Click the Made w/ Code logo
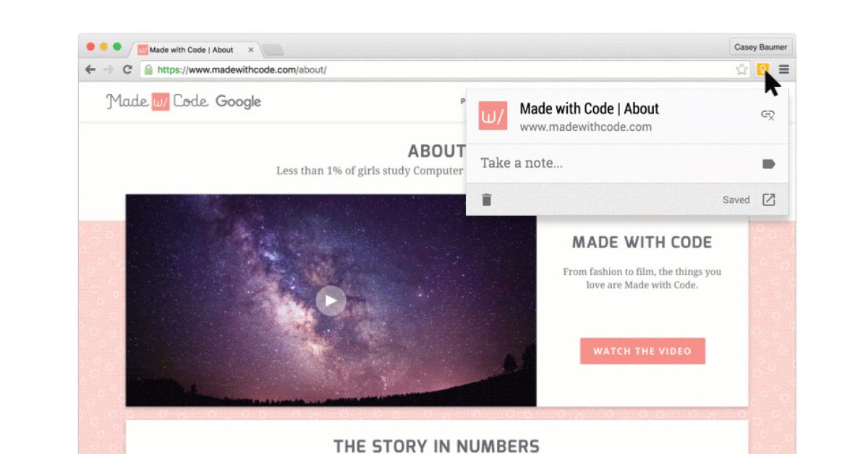 pyautogui.click(x=157, y=101)
